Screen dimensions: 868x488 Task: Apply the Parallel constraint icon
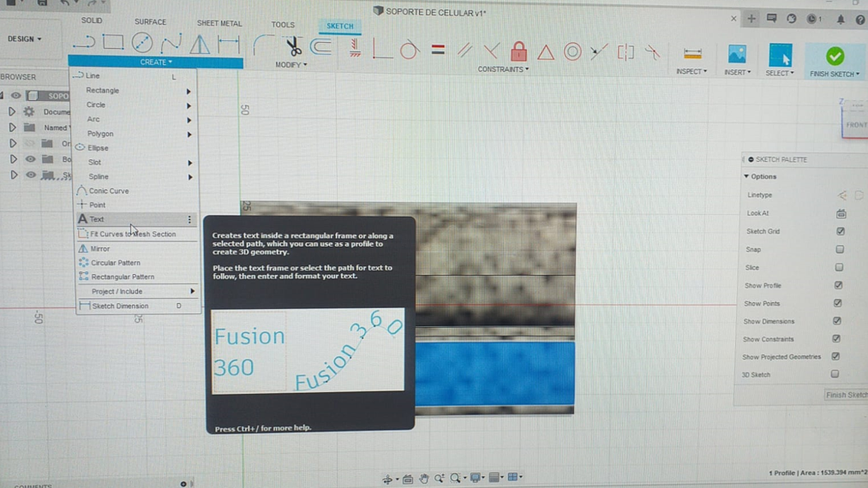[x=465, y=51]
